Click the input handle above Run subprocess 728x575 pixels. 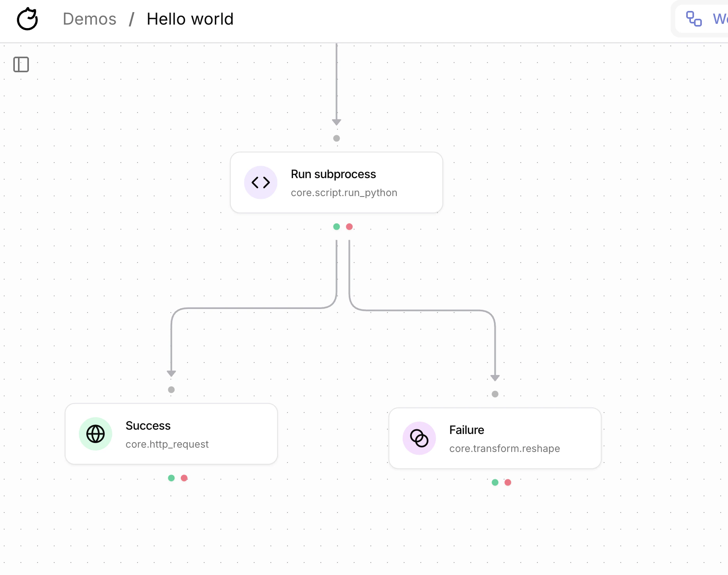(x=336, y=138)
